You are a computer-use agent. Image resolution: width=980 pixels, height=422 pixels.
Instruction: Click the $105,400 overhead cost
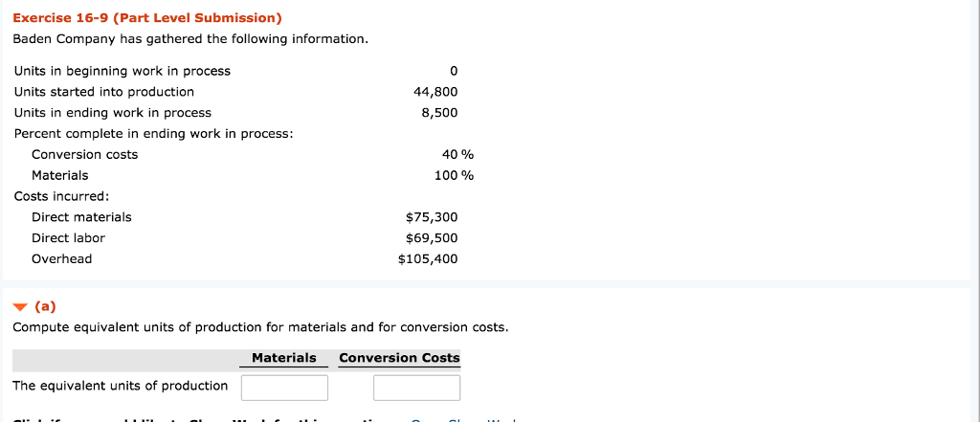[428, 259]
